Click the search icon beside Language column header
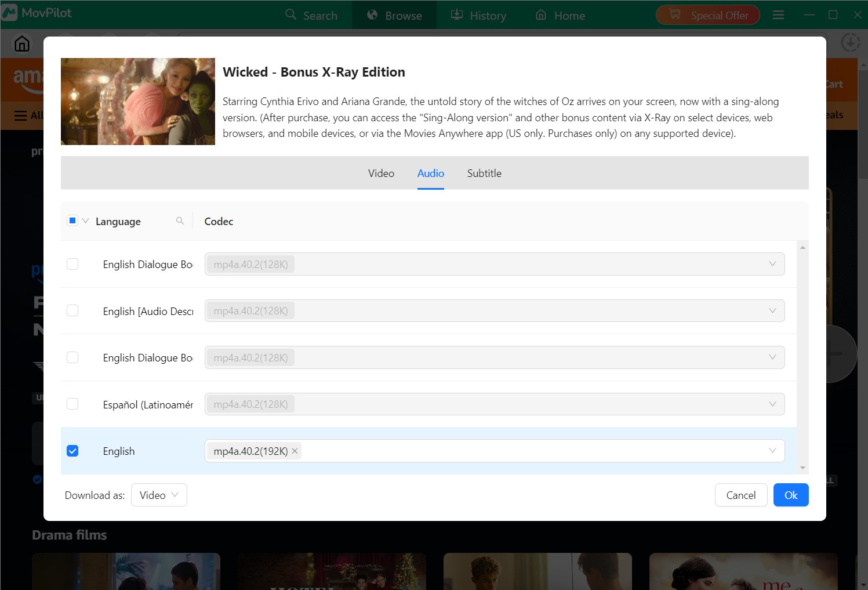Screen dimensions: 868x590 point(180,220)
